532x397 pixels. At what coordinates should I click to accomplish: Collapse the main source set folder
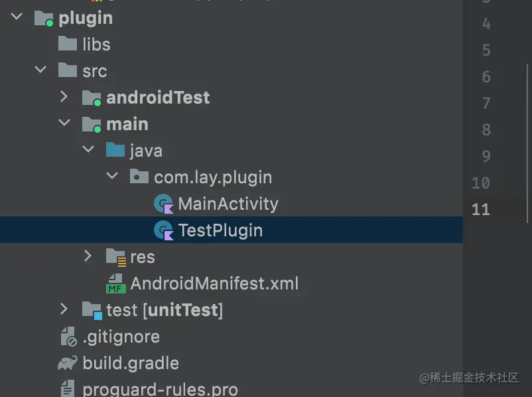coord(64,123)
